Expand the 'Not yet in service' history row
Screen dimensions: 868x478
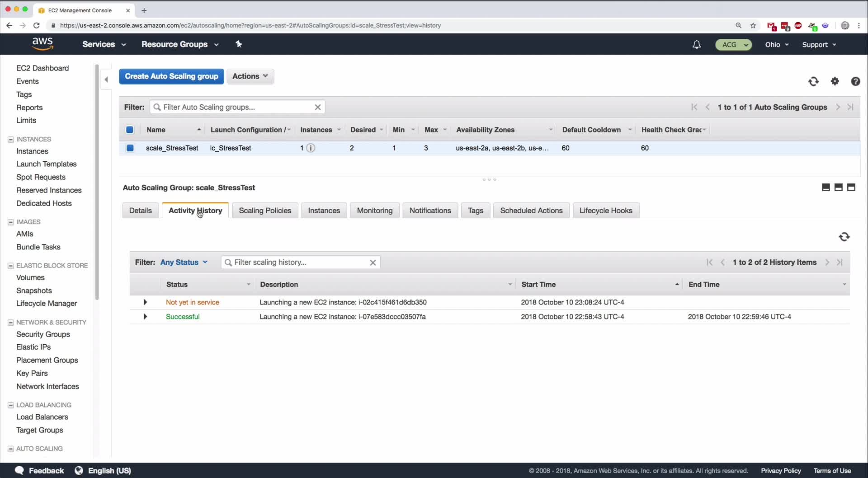click(x=145, y=302)
